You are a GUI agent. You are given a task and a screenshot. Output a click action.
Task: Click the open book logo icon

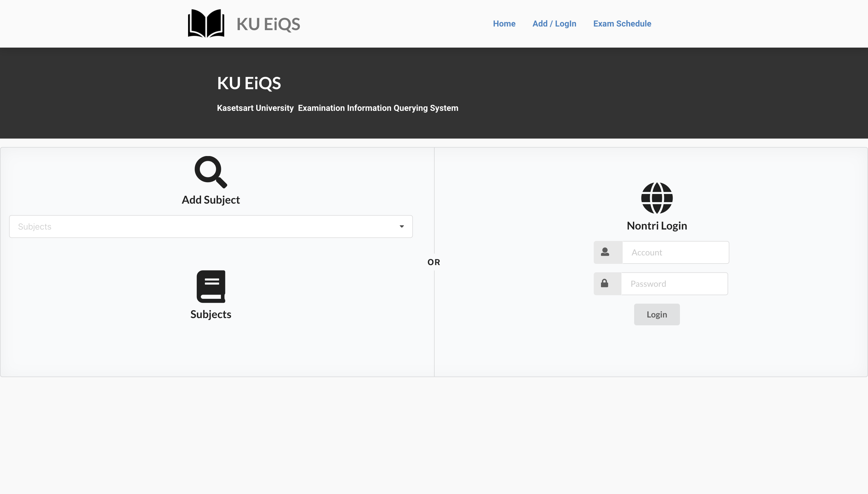[206, 23]
